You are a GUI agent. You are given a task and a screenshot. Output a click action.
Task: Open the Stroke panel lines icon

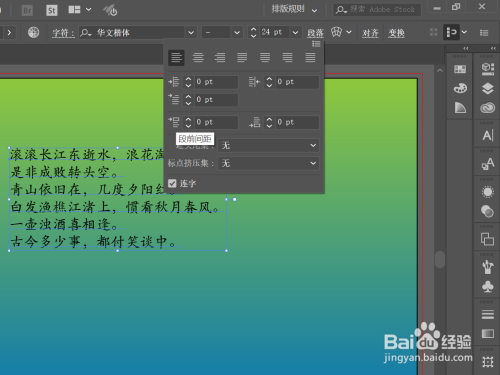(488, 314)
